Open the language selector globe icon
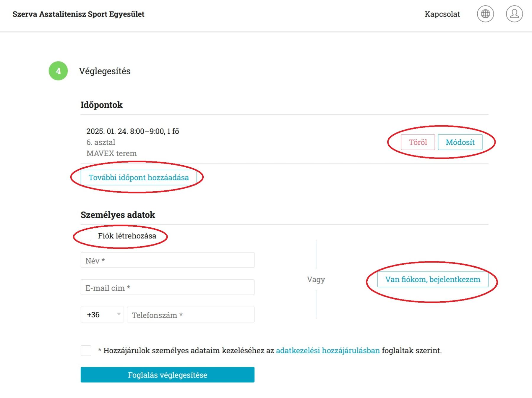This screenshot has width=532, height=398. coord(485,14)
